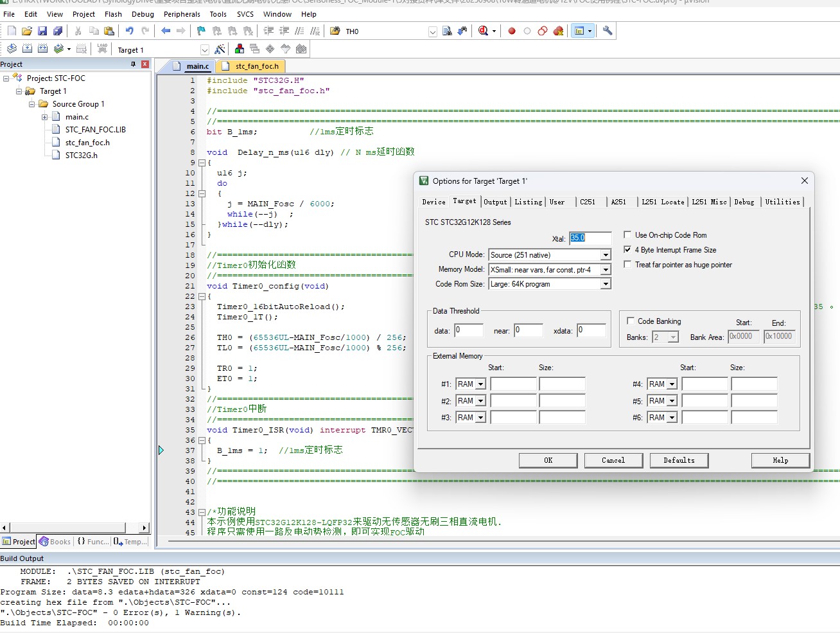Click the Xtal frequency input field
The image size is (840, 633).
tap(590, 238)
